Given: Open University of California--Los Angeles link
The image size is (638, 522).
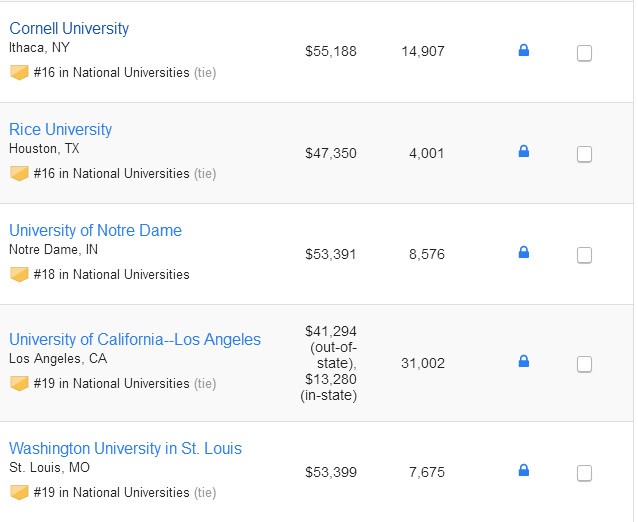Looking at the screenshot, I should coord(135,339).
